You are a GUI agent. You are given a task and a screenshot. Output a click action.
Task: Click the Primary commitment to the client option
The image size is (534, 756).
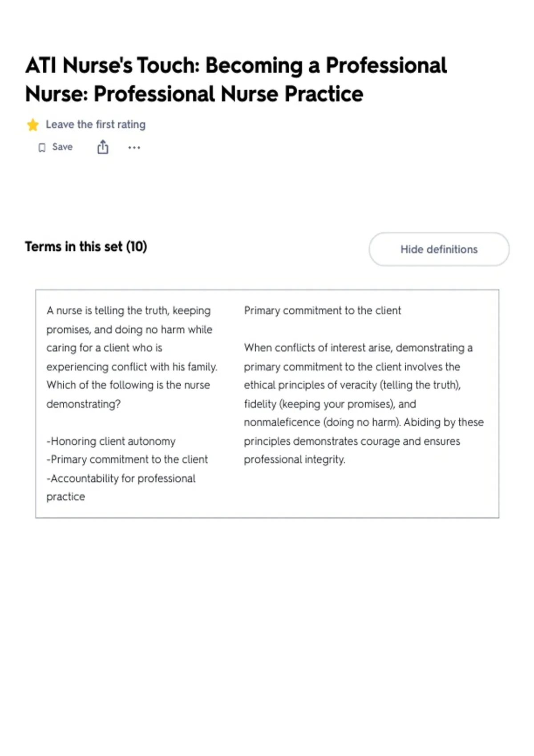coord(127,459)
